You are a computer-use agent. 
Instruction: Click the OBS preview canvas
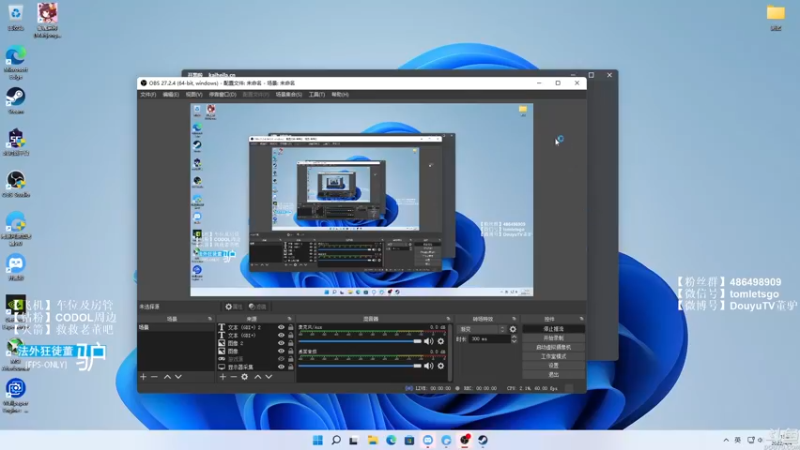coord(362,199)
